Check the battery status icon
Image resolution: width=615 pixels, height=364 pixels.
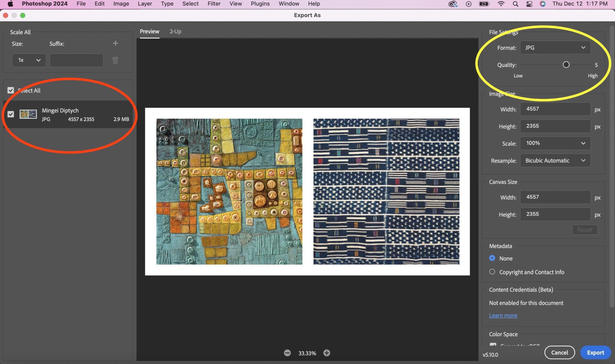484,4
